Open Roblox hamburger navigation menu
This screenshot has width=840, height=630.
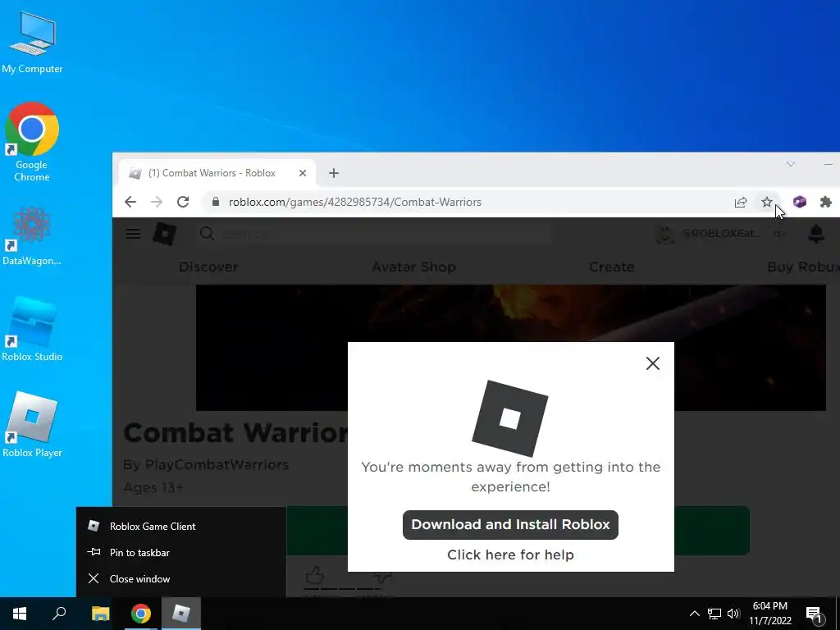[133, 234]
